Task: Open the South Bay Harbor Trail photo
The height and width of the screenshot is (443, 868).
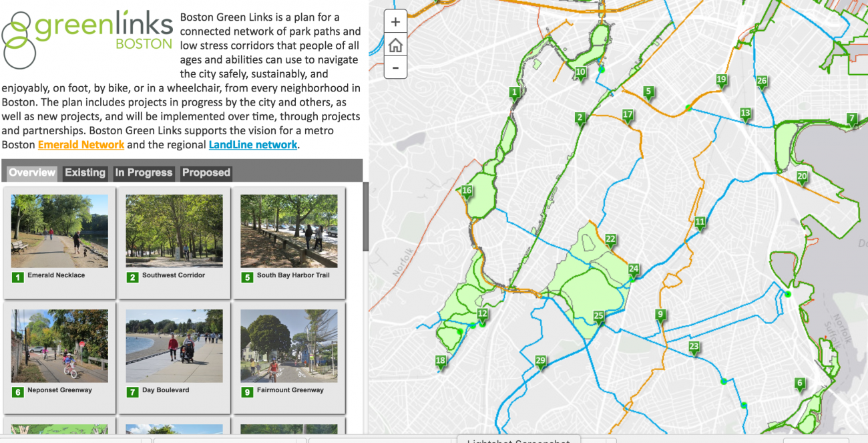Action: coord(289,231)
